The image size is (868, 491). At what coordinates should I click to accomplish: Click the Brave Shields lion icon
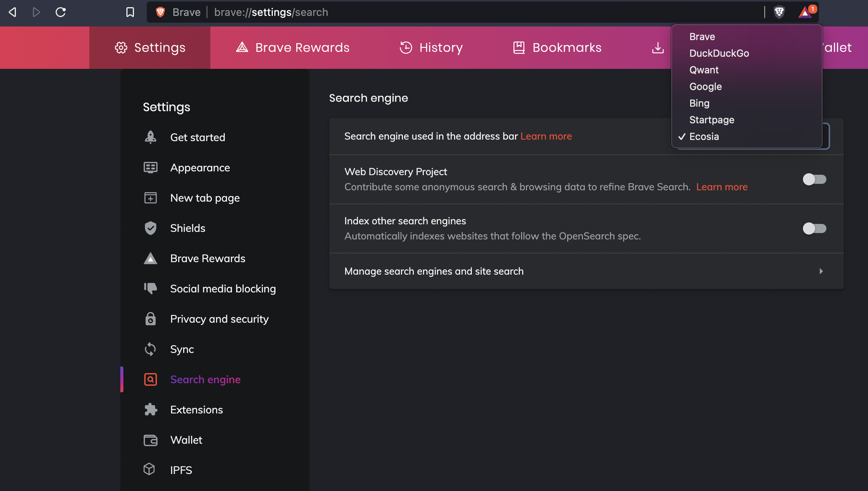[x=779, y=12]
